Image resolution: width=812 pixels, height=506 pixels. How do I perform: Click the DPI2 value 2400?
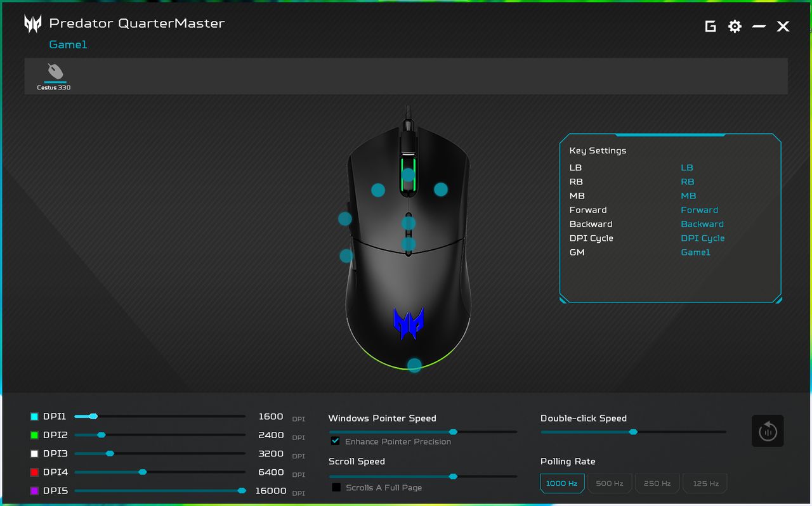click(271, 435)
